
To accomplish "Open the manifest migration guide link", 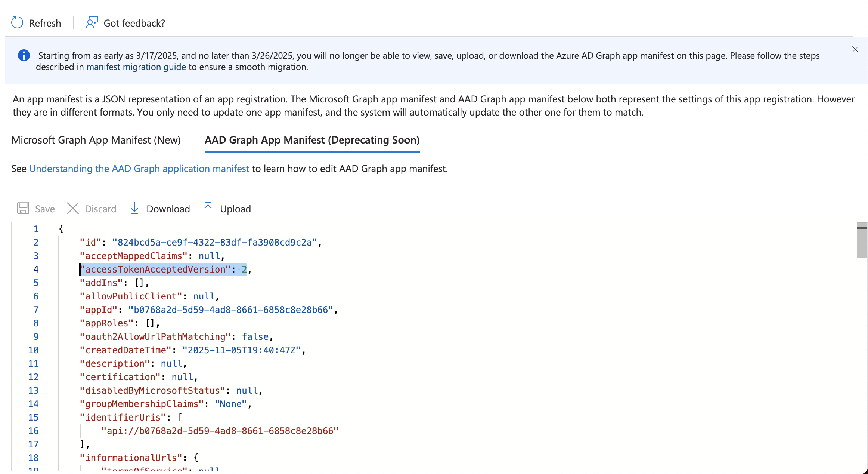I will coord(136,67).
